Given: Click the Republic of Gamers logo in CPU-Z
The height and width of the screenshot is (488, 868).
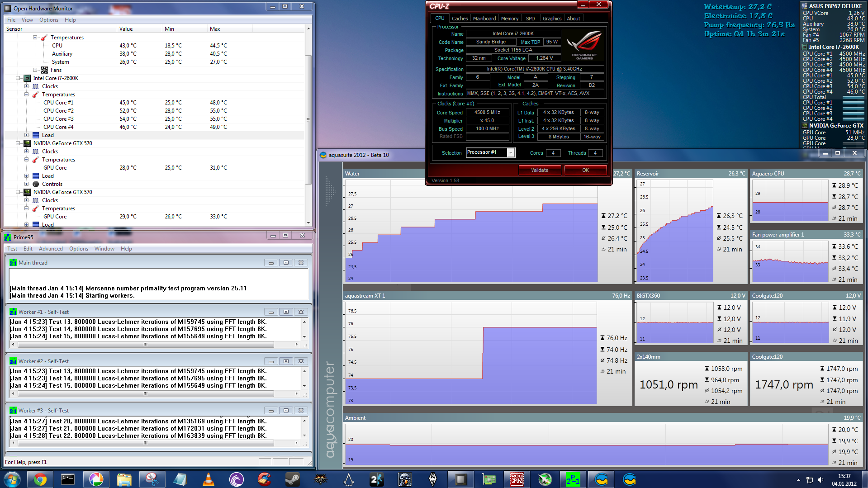Looking at the screenshot, I should pyautogui.click(x=584, y=45).
